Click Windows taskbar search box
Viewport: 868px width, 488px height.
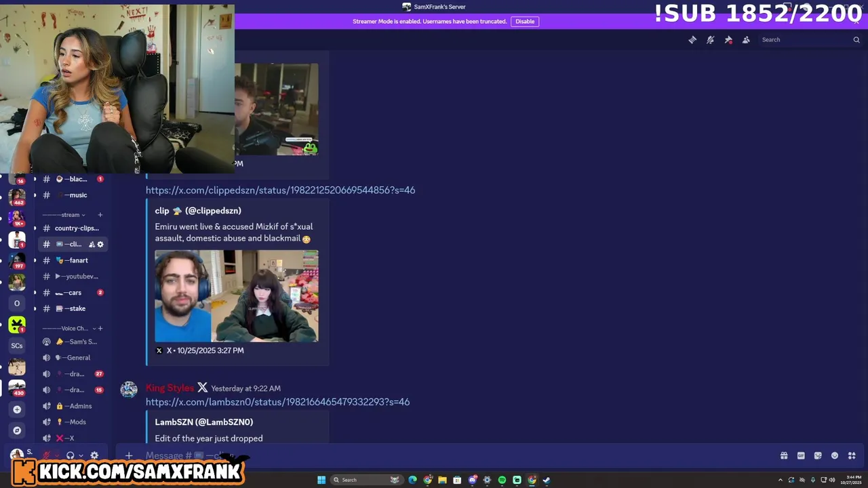click(x=366, y=480)
